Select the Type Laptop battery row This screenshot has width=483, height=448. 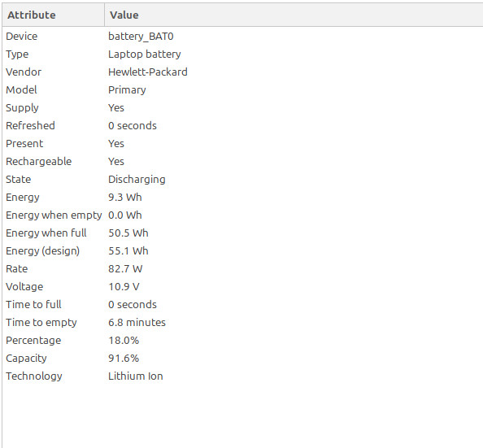click(243, 54)
